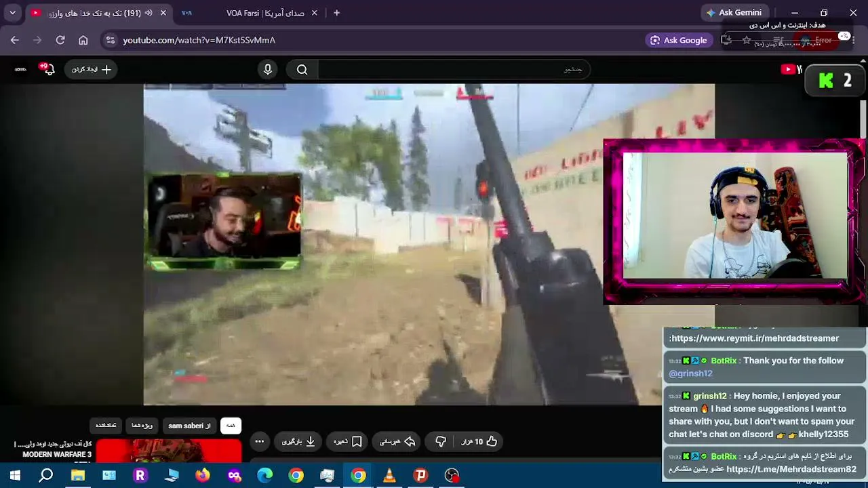This screenshot has width=868, height=488.
Task: Open Windows taskbar search
Action: click(x=46, y=476)
